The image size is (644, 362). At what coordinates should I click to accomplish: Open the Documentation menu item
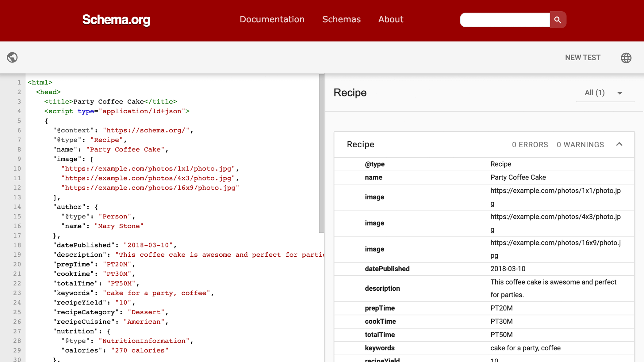[272, 19]
